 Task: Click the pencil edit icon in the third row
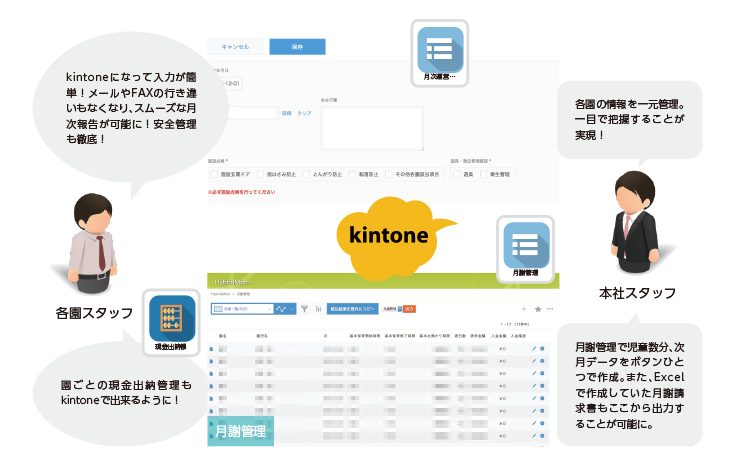pyautogui.click(x=534, y=373)
